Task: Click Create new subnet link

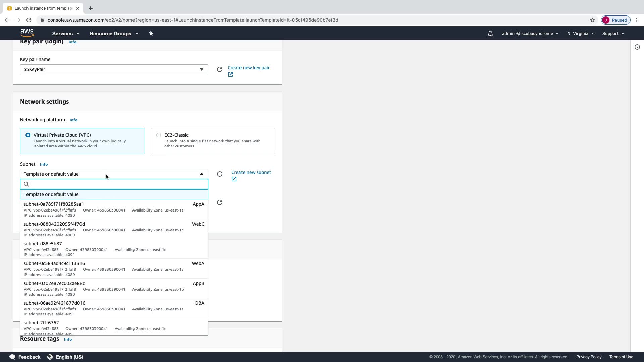Action: [x=251, y=172]
